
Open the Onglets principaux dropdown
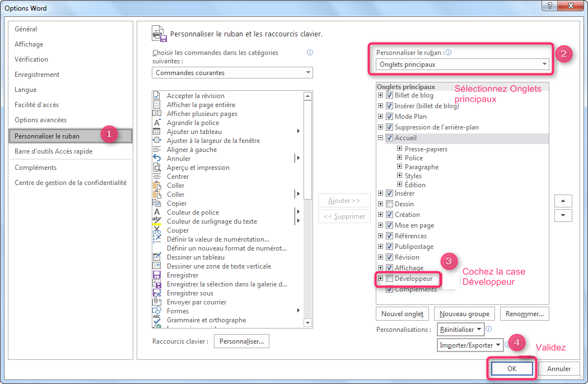point(463,64)
